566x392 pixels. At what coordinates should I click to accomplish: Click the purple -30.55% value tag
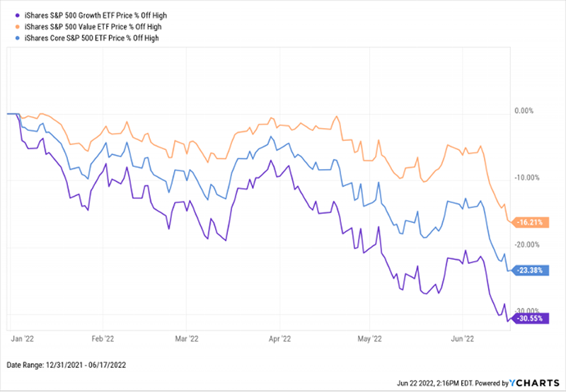(x=531, y=318)
